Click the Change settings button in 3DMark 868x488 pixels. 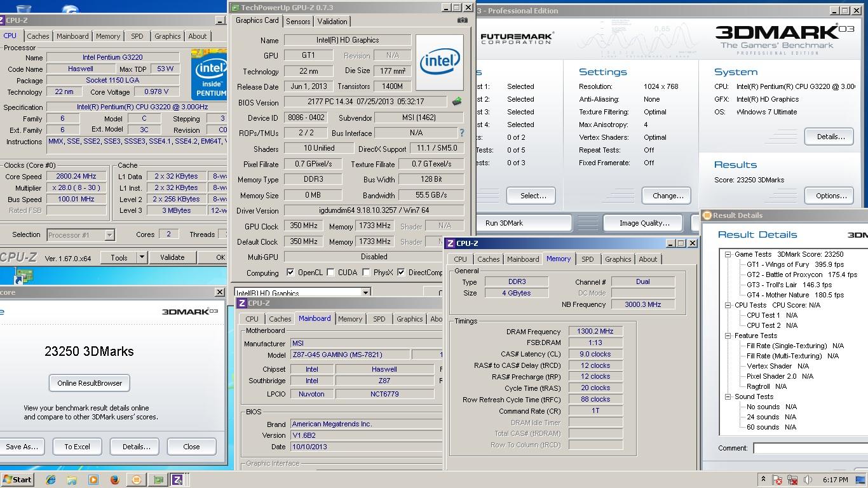click(x=668, y=196)
